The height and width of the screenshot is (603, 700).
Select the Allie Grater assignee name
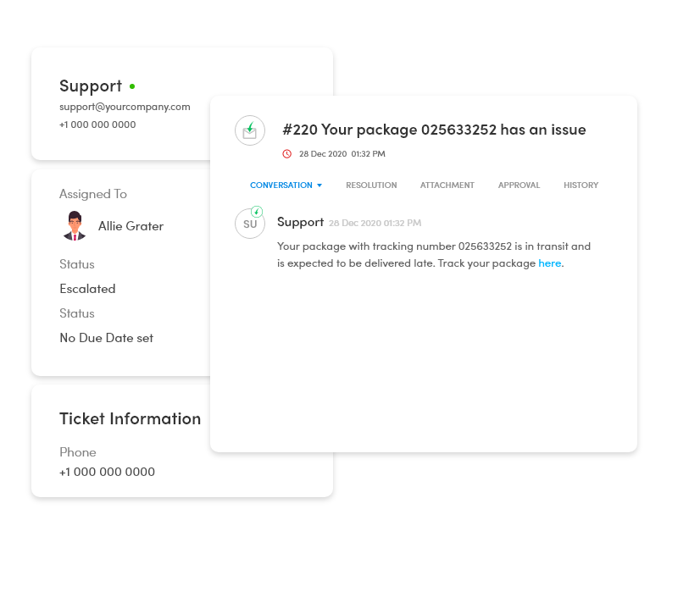pos(131,226)
